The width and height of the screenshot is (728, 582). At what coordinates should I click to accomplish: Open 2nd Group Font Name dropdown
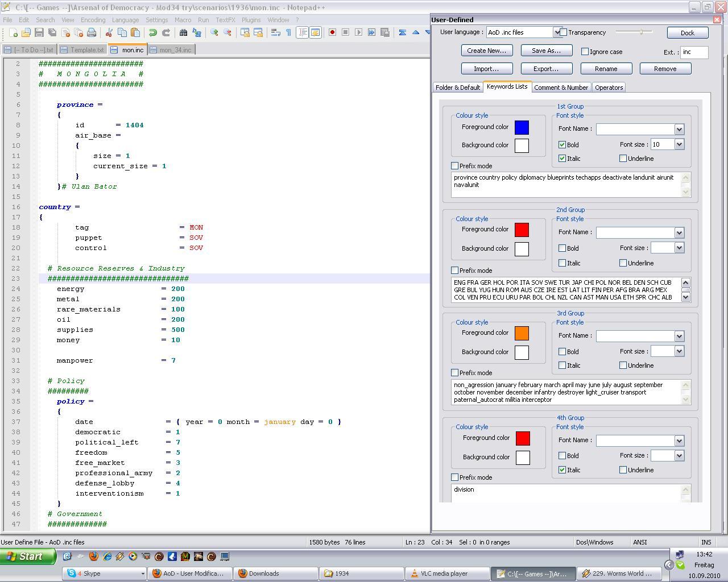click(x=679, y=233)
